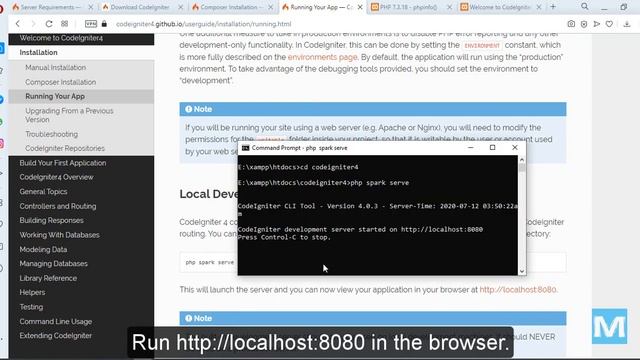Click the ad blocker shield icon
640x360 pixels.
(584, 24)
